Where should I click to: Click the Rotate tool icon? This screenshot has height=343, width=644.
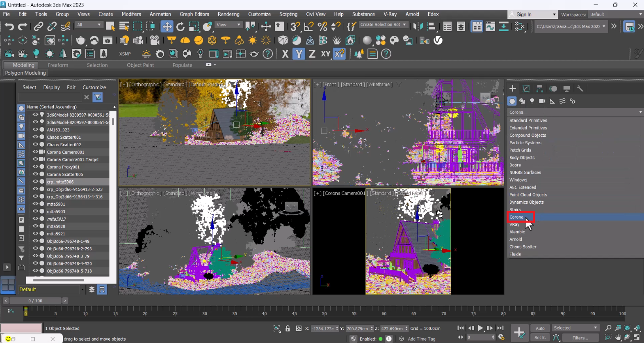point(180,27)
